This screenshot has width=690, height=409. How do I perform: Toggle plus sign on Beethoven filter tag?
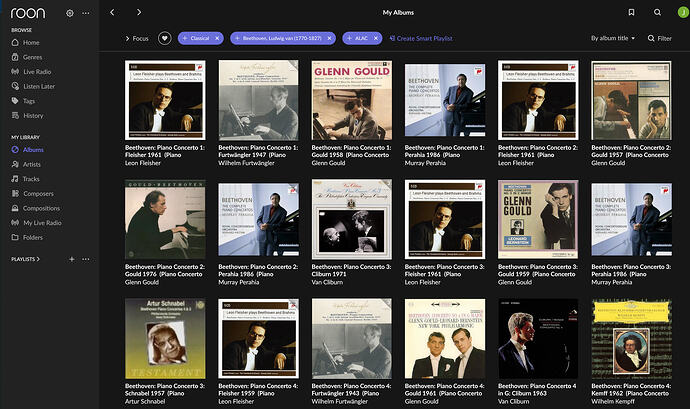tap(236, 38)
